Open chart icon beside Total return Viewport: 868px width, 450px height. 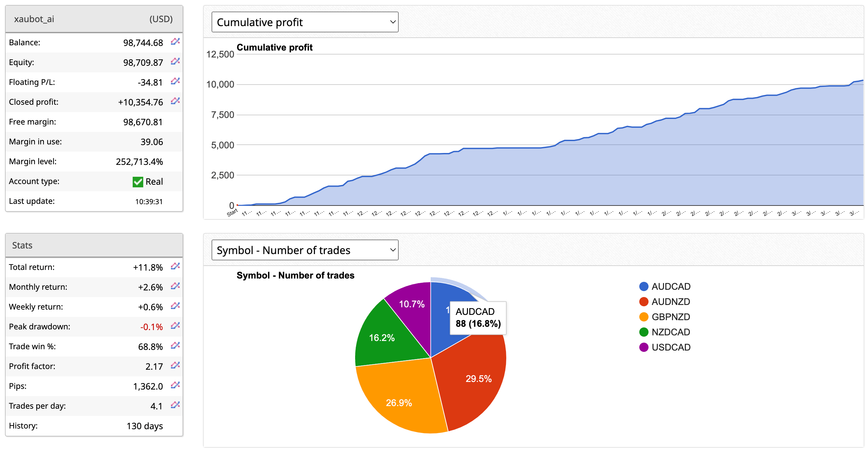(x=175, y=267)
